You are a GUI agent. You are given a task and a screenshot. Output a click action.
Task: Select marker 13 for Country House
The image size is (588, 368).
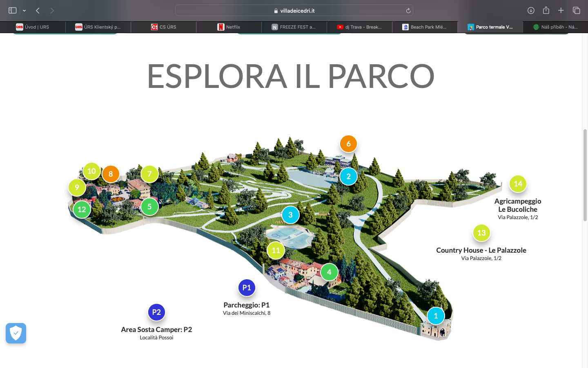tap(481, 233)
